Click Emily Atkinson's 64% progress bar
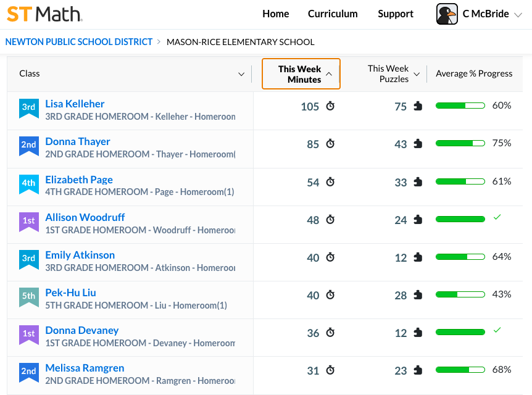Screen dimensions: 532x395 (x=460, y=257)
